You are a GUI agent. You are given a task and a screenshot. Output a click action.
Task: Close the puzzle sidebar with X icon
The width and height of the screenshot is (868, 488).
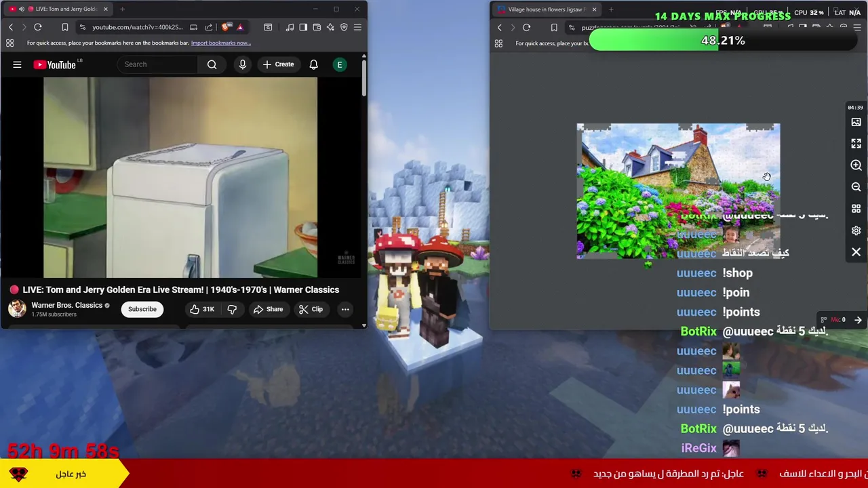pos(856,252)
